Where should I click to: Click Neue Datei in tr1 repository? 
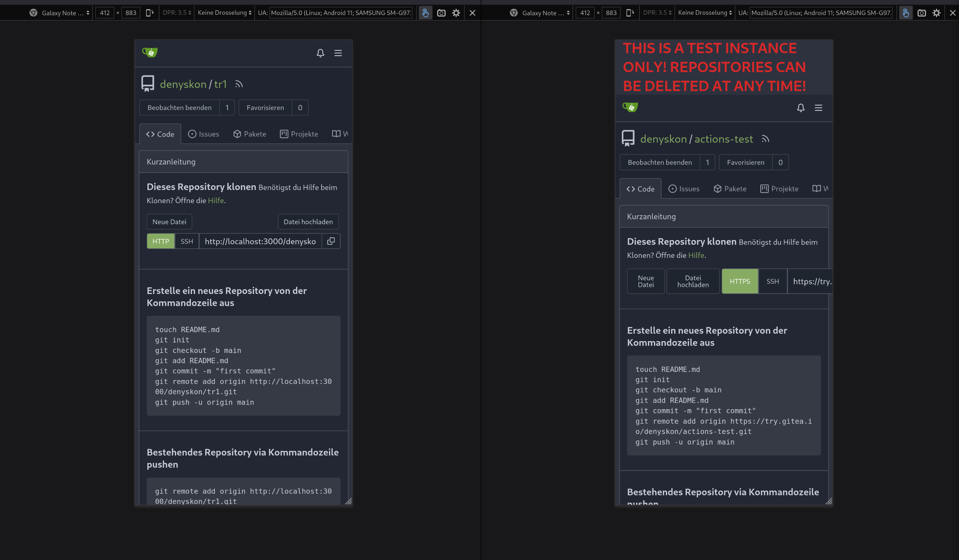coord(169,222)
